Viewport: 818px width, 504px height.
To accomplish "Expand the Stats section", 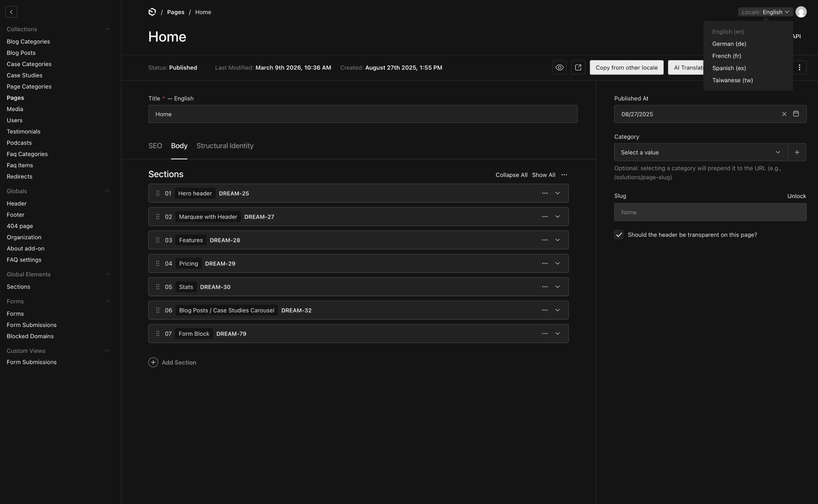I will coord(557,287).
